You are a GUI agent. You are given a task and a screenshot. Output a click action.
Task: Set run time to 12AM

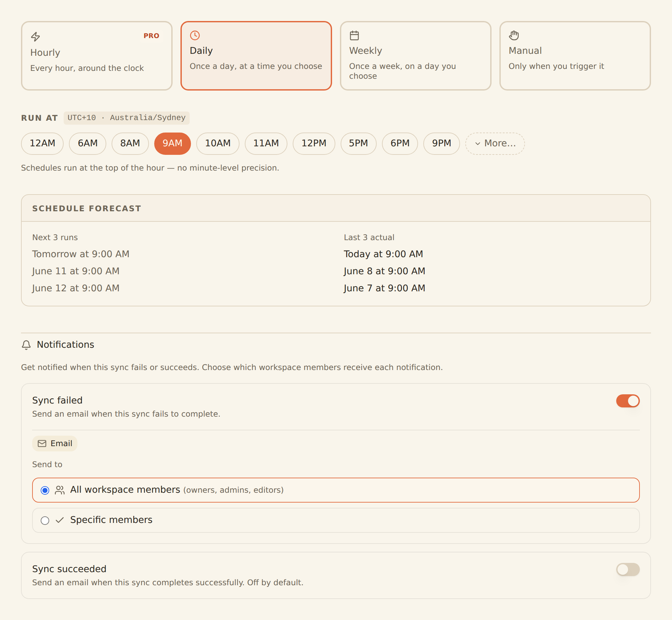tap(42, 144)
